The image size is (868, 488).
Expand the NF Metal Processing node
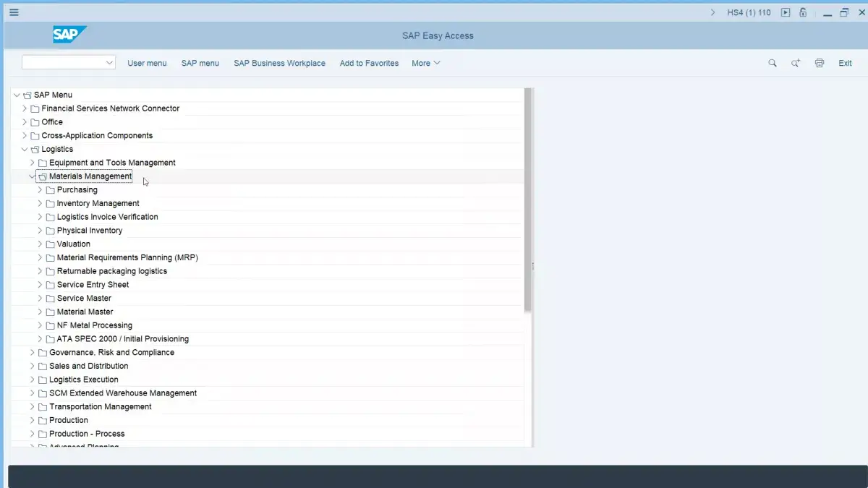[x=40, y=325]
